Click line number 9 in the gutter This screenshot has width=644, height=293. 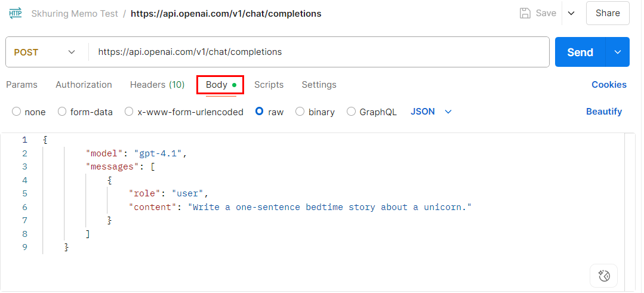[24, 248]
